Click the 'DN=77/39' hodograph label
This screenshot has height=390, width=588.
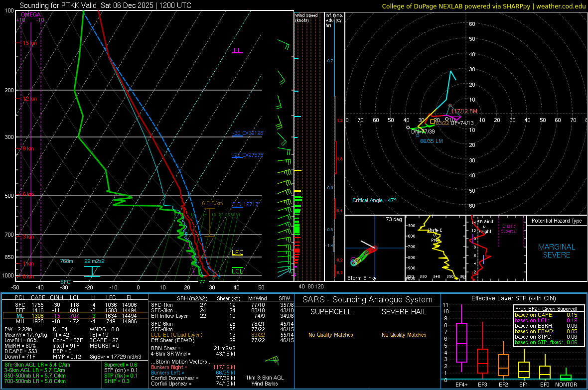click(x=423, y=131)
